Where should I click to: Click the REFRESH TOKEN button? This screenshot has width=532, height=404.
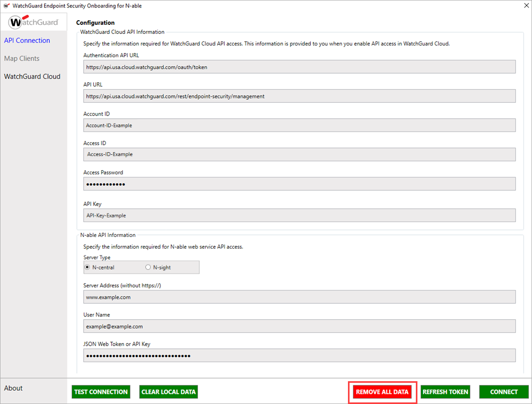click(x=445, y=392)
